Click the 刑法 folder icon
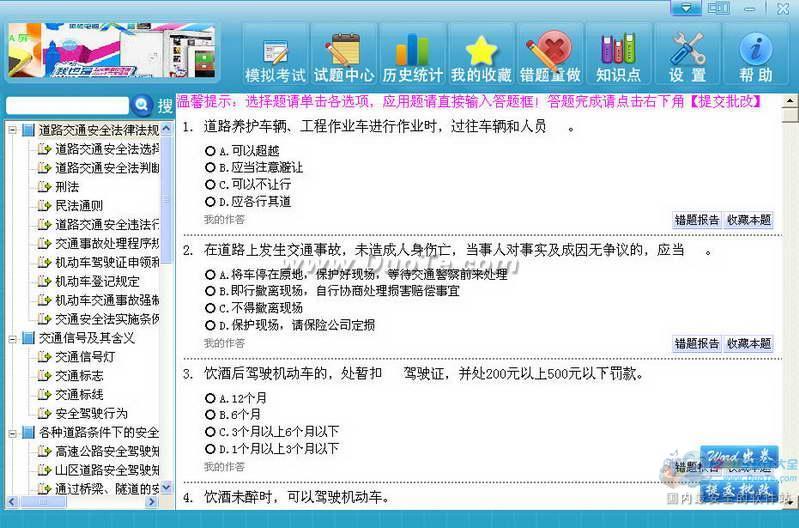The width and height of the screenshot is (799, 528). pos(44,187)
